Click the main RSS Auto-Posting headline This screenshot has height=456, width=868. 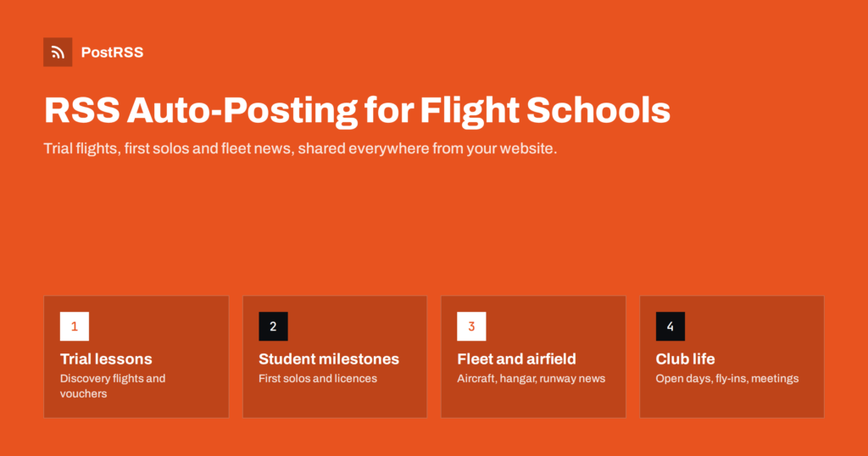click(357, 110)
